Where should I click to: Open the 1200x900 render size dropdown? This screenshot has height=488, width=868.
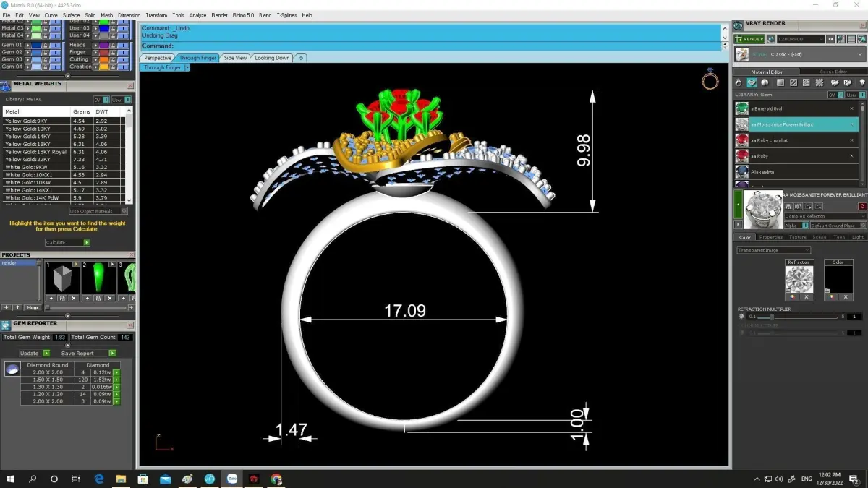(x=800, y=39)
